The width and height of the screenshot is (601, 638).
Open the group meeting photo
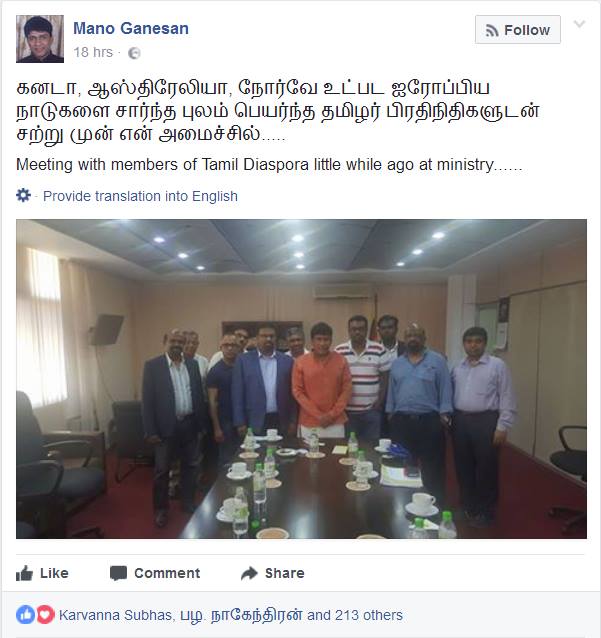click(302, 379)
